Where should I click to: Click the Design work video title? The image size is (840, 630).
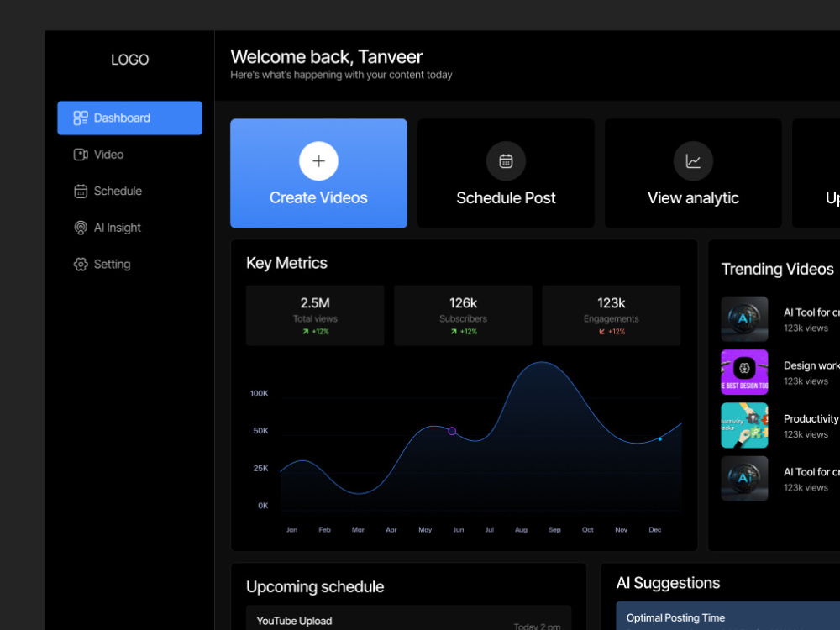(x=811, y=365)
